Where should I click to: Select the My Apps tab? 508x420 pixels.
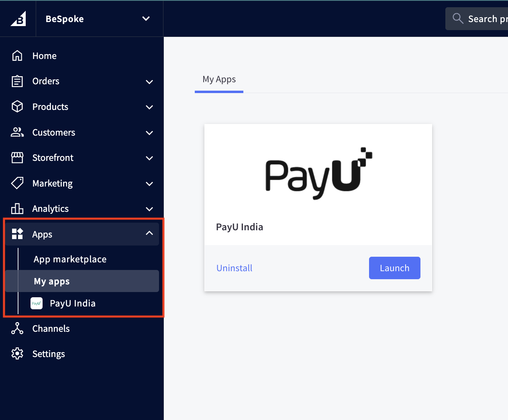coord(219,79)
